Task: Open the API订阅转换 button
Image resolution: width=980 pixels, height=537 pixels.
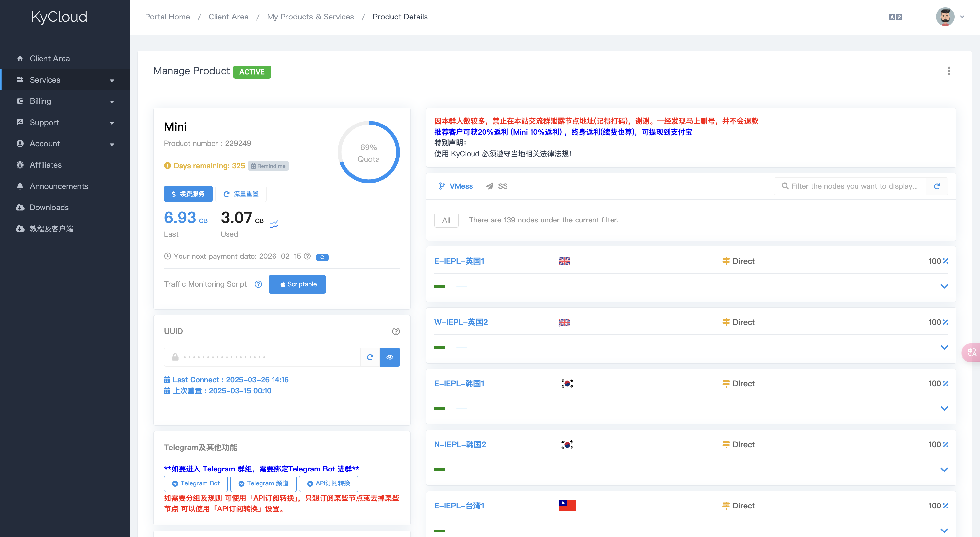Action: [328, 483]
